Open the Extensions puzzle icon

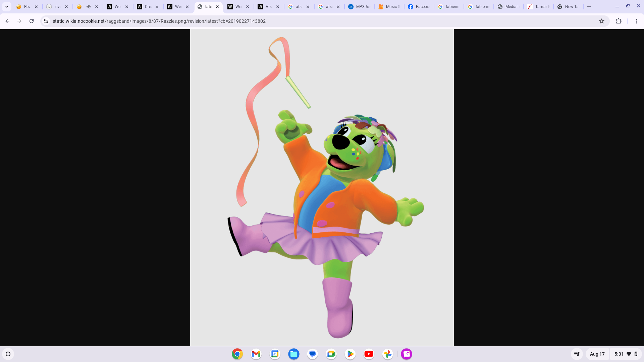coord(619,21)
